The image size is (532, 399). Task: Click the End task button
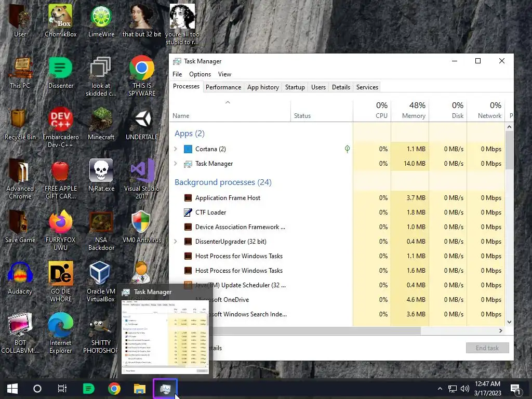pyautogui.click(x=487, y=348)
